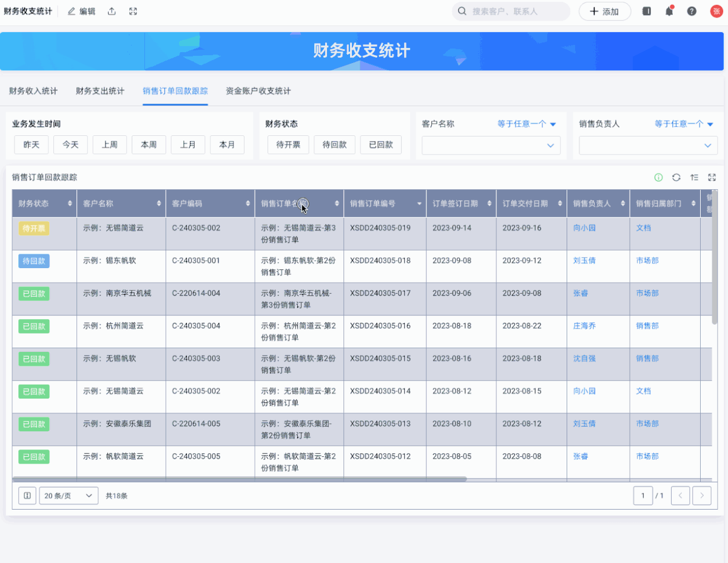Refresh the 销售订单回款跟踪 table data
728x563 pixels.
tap(676, 177)
